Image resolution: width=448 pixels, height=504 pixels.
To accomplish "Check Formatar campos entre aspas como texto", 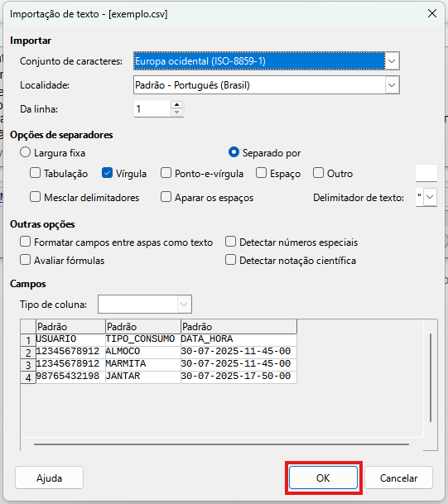I will [x=25, y=242].
